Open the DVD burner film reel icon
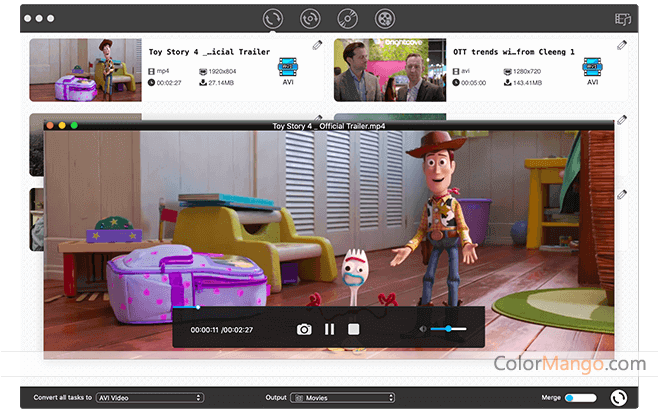This screenshot has width=658, height=412. [385, 19]
